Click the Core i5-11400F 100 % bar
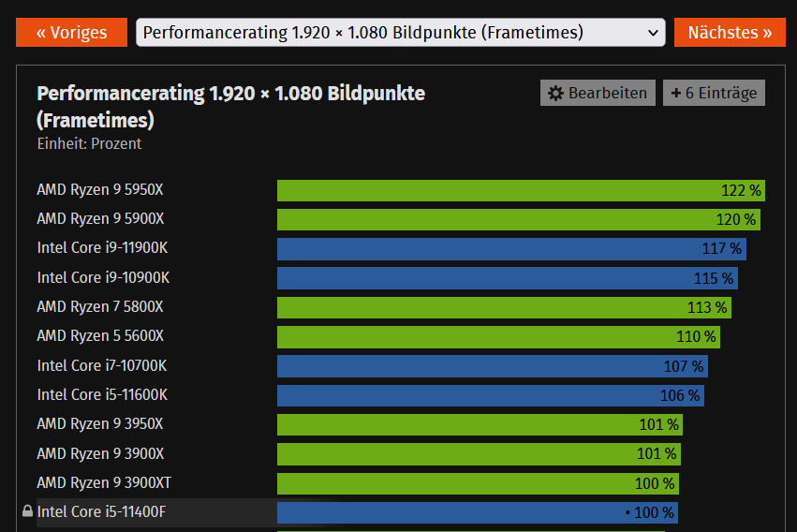This screenshot has width=797, height=532. 478,512
